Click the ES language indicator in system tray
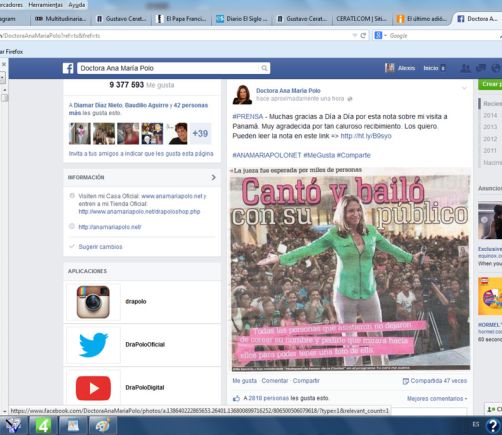Viewport: 502px width, 435px height. (476, 424)
